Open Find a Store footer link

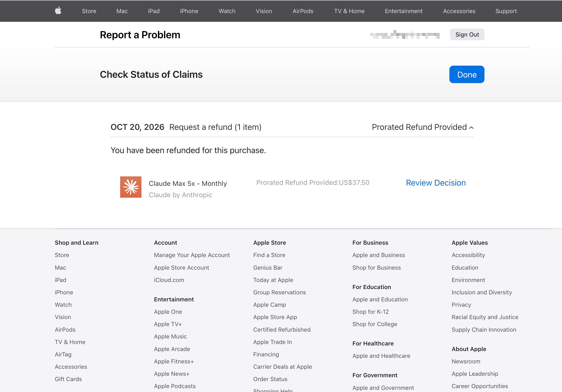pos(269,255)
